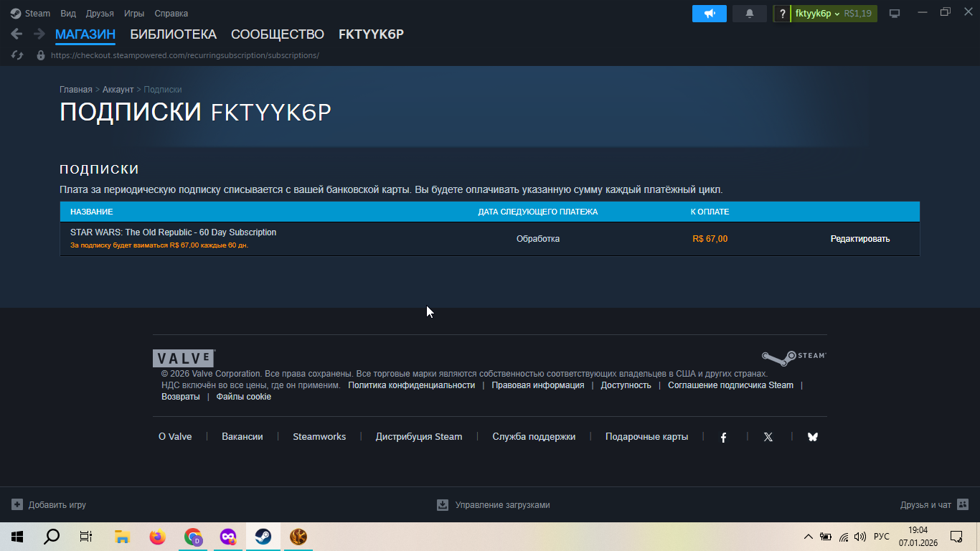Open Steam's X (Twitter) icon
Viewport: 980px width, 551px height.
click(x=768, y=437)
